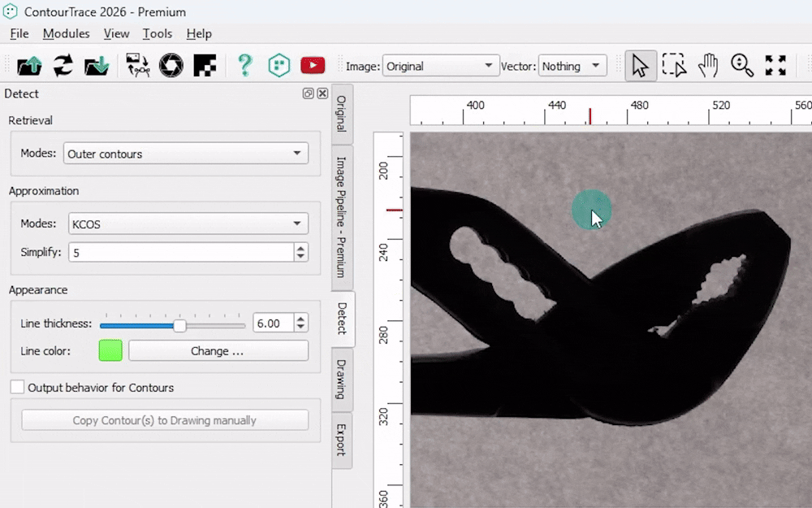Click the Change line color button
The image size is (812, 508).
[218, 351]
